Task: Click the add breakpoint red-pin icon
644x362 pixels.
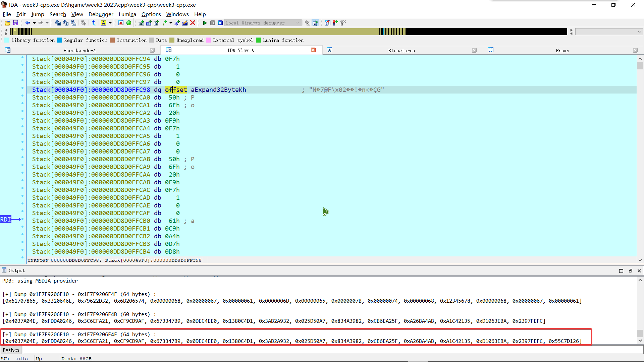Action: point(335,23)
